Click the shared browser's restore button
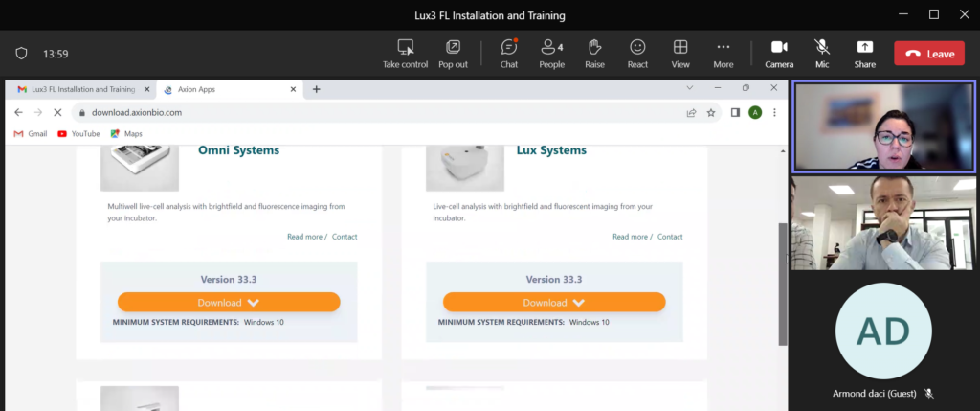980x411 pixels. [746, 87]
